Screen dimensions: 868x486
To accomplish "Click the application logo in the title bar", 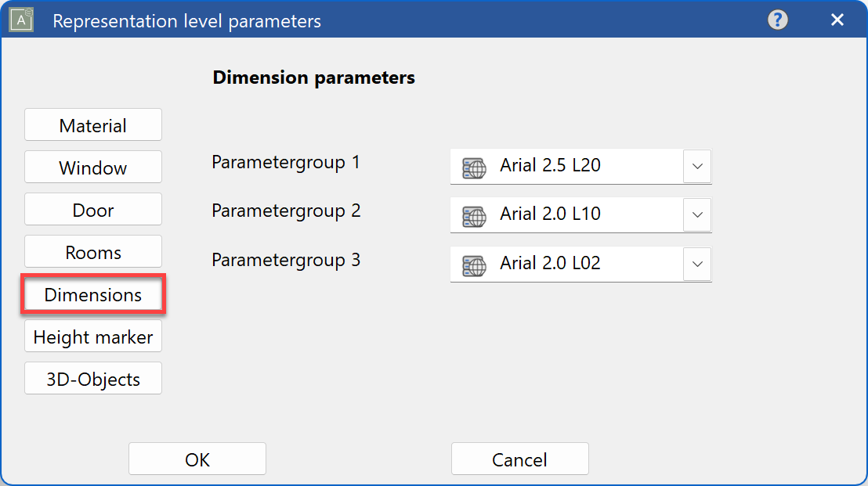I will tap(20, 20).
